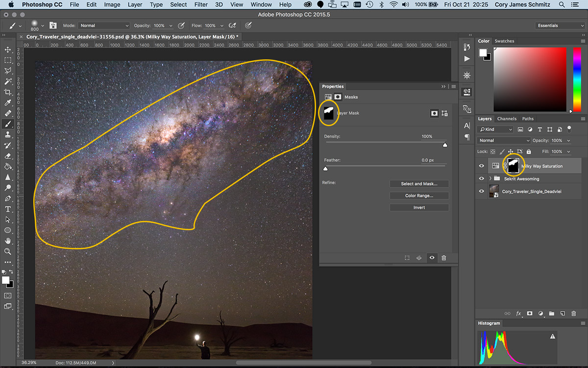The height and width of the screenshot is (368, 588).
Task: Toggle mask visibility eye in Properties
Action: point(432,258)
